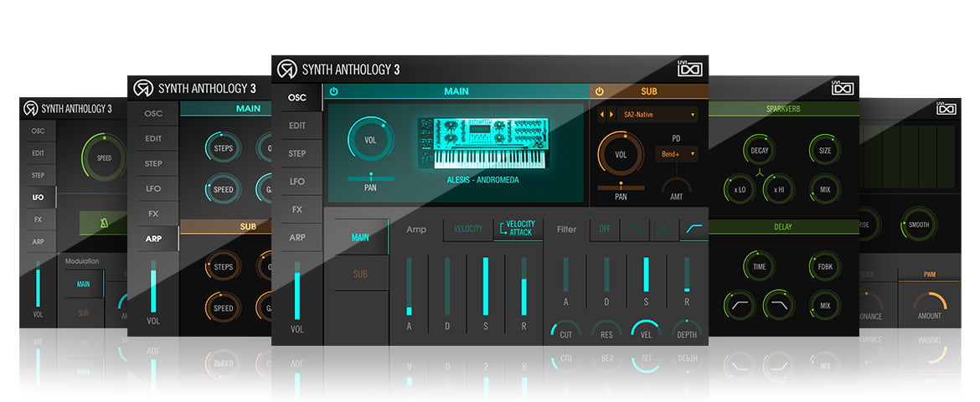Select the next sub waveform arrow
980x402 pixels.
click(612, 115)
